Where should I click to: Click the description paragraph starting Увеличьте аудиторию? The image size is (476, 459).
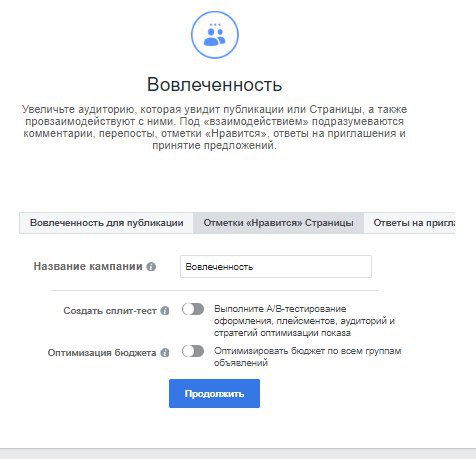(x=214, y=127)
